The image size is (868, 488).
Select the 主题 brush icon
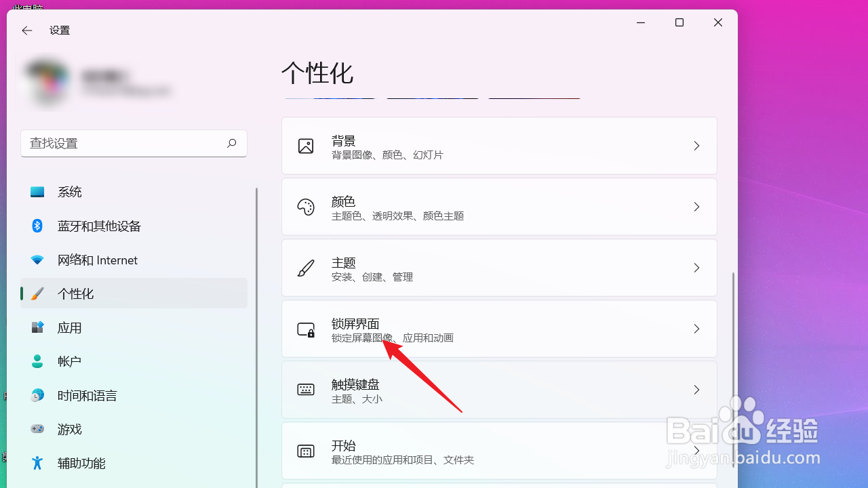[305, 267]
